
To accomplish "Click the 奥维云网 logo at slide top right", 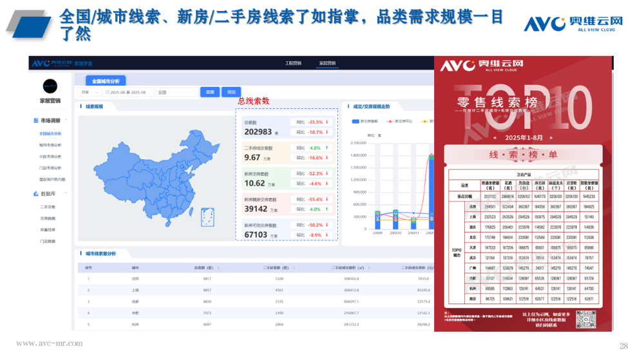I will click(x=573, y=24).
